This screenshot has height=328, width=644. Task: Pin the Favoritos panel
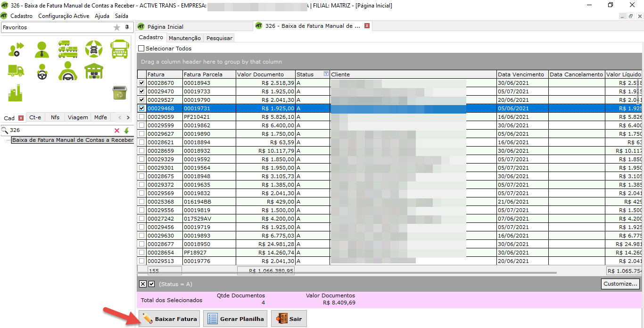coord(127,27)
